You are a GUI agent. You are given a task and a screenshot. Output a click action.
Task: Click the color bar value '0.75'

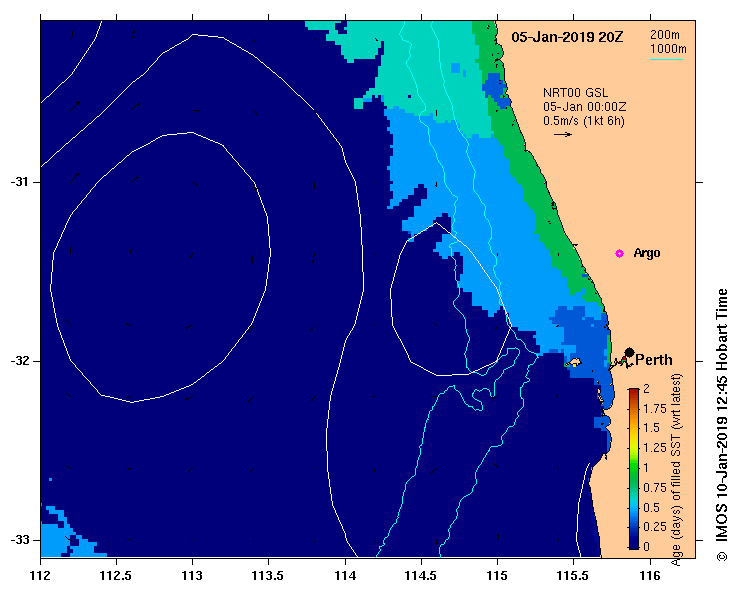tap(655, 487)
